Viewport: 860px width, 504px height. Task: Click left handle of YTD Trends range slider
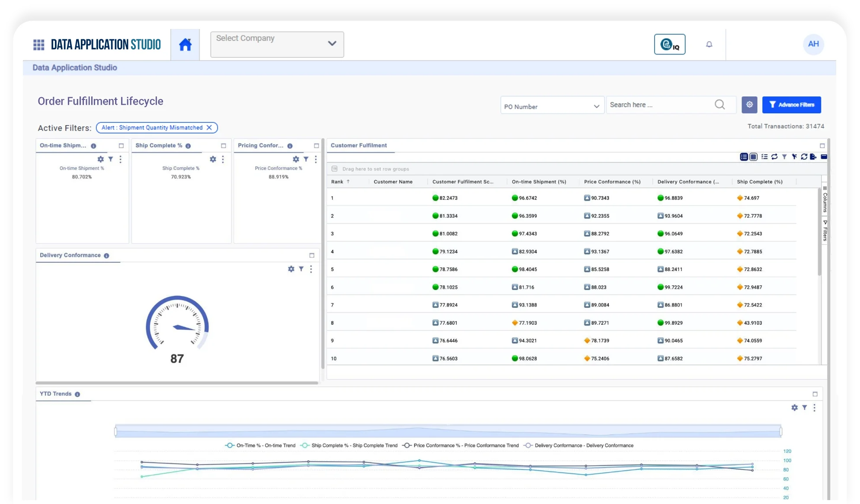[x=116, y=431]
